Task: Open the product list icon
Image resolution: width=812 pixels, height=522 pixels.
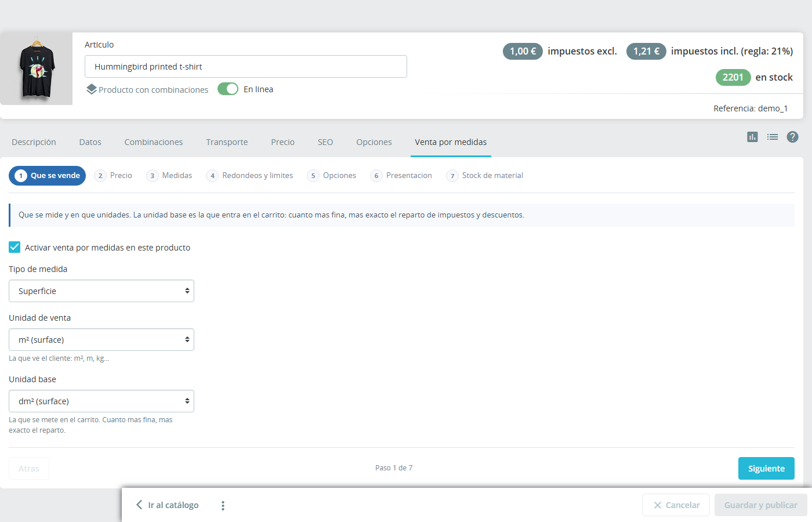Action: point(773,137)
